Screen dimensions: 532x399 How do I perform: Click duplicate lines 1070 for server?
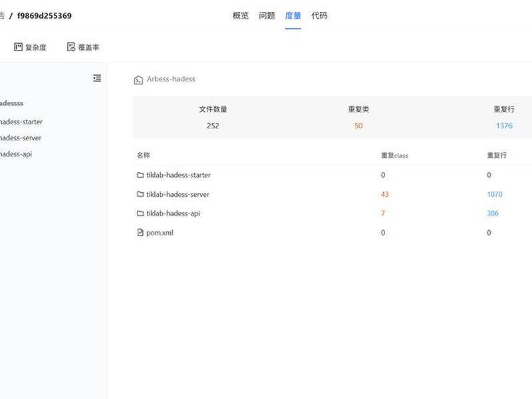pos(495,194)
